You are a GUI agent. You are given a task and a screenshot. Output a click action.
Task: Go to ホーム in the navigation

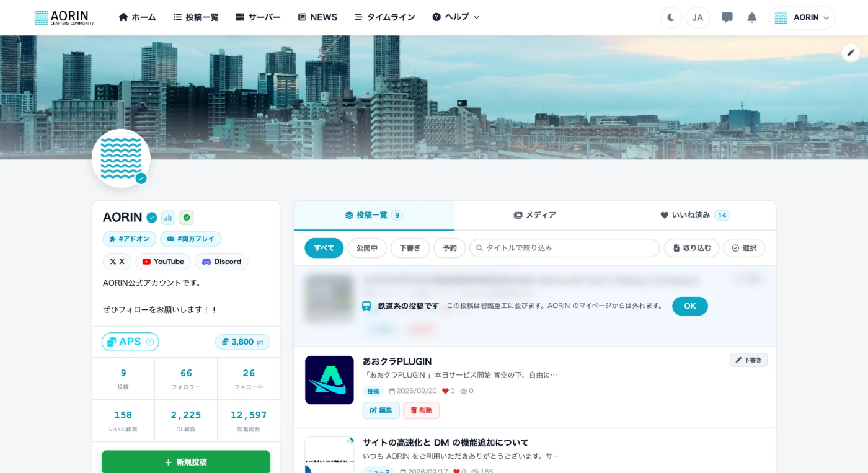coord(137,17)
